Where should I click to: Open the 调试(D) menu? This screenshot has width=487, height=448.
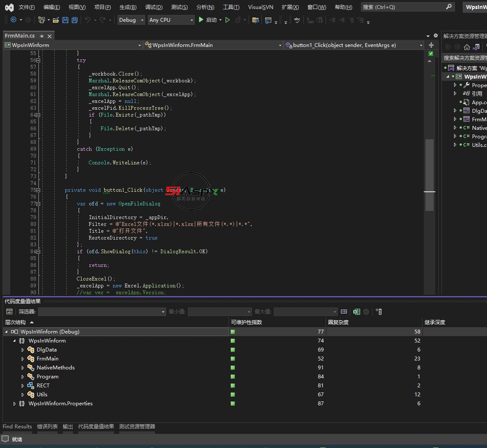click(x=154, y=7)
